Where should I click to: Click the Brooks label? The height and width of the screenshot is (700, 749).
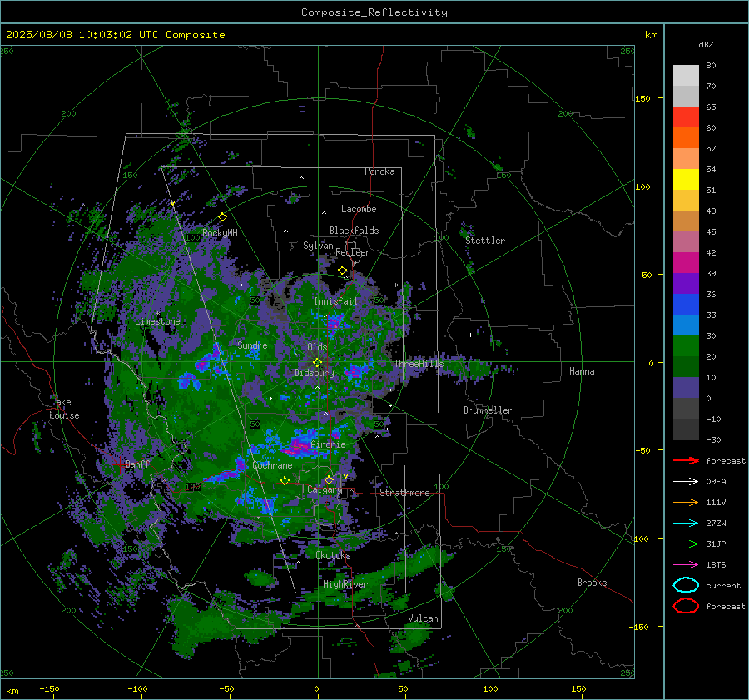[592, 583]
